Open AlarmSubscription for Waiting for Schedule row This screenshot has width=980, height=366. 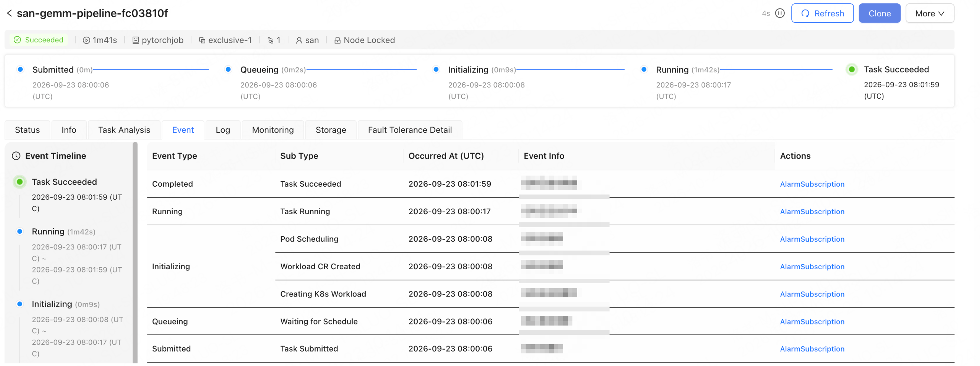pos(812,321)
